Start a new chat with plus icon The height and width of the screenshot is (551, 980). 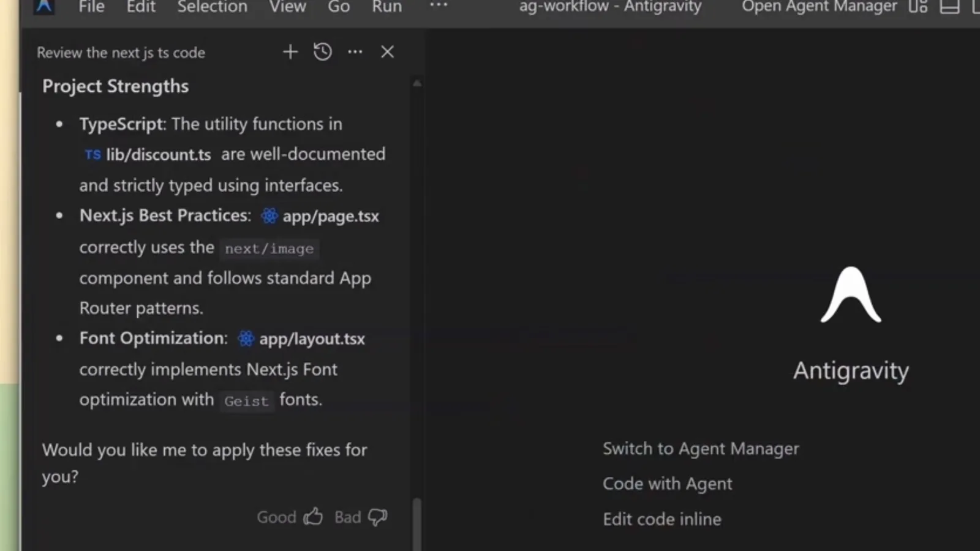pyautogui.click(x=290, y=52)
